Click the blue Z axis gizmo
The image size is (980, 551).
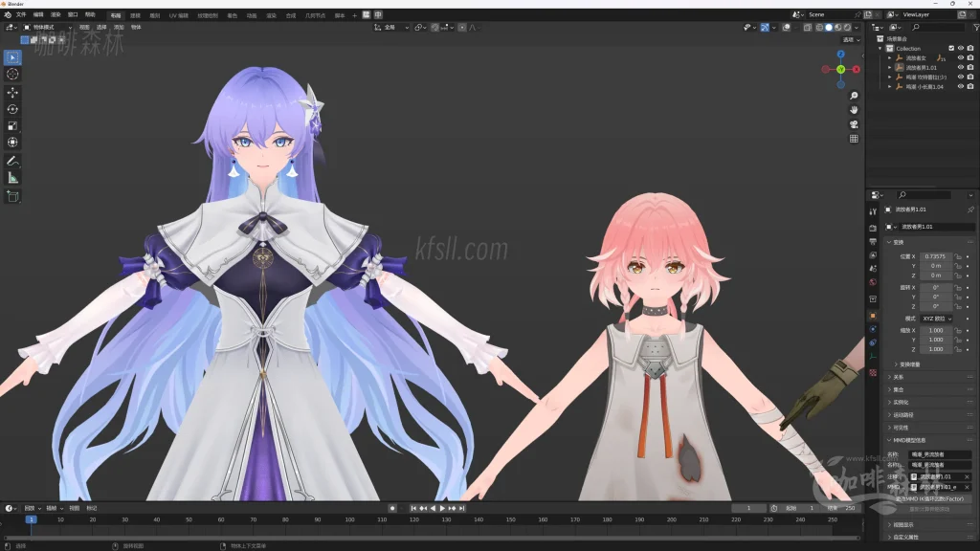841,55
